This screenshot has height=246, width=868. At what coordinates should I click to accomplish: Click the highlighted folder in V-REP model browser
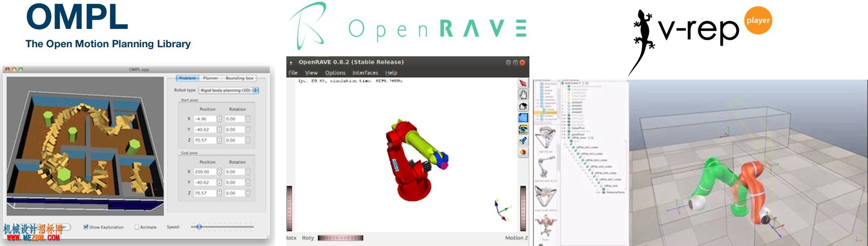(551, 112)
